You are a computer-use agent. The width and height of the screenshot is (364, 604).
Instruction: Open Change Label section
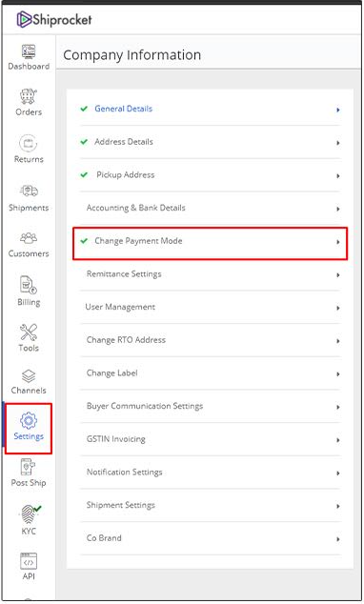point(211,373)
